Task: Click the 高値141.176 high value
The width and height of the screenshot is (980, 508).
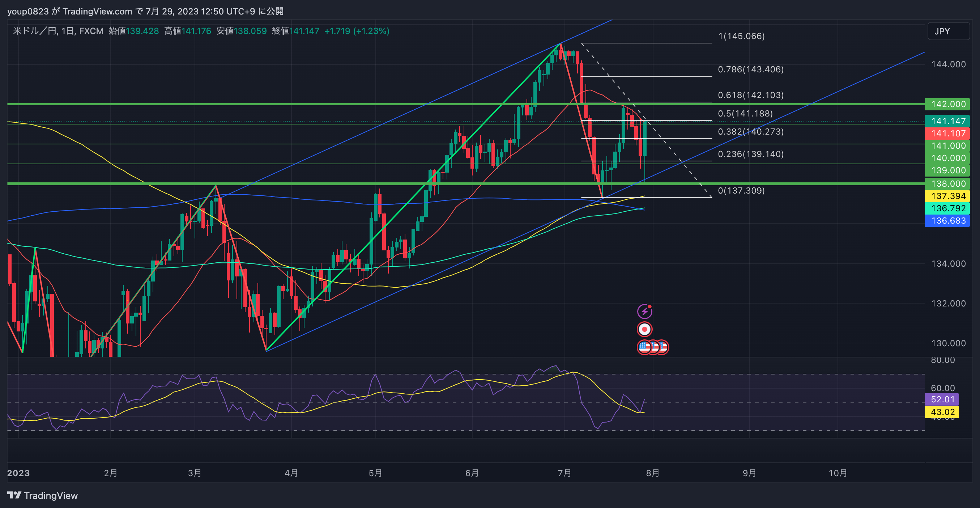Action: [x=188, y=31]
